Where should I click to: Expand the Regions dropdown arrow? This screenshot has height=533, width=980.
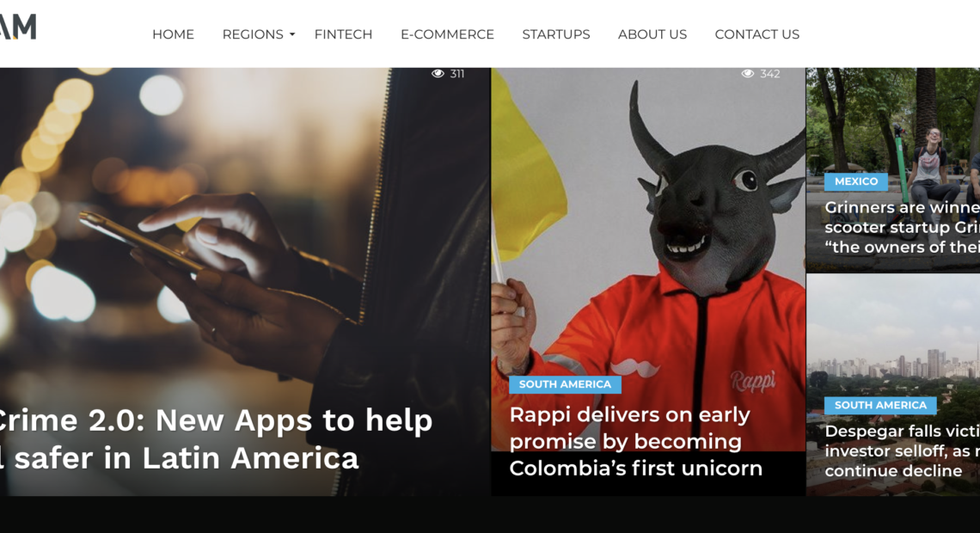(292, 35)
